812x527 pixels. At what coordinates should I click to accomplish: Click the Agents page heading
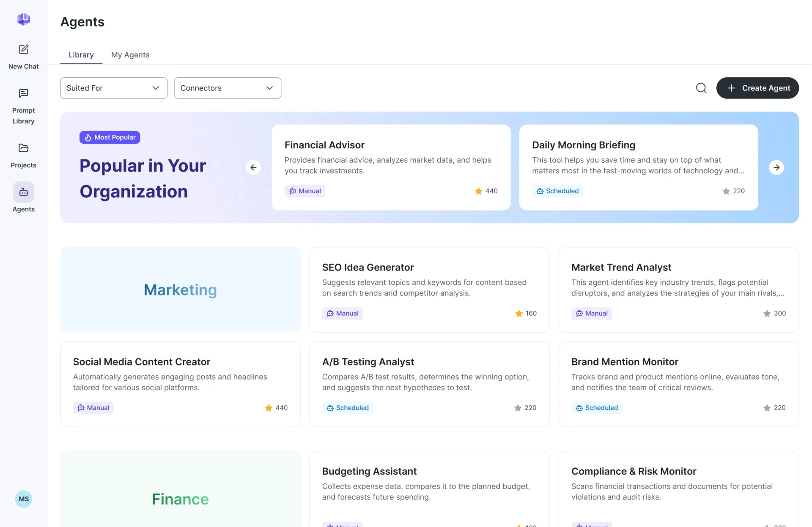click(x=82, y=22)
